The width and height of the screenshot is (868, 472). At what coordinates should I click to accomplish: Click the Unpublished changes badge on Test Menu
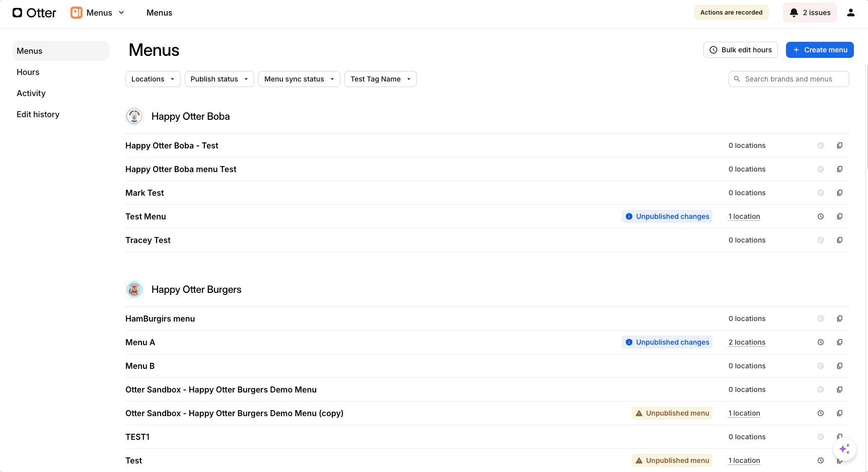point(667,216)
